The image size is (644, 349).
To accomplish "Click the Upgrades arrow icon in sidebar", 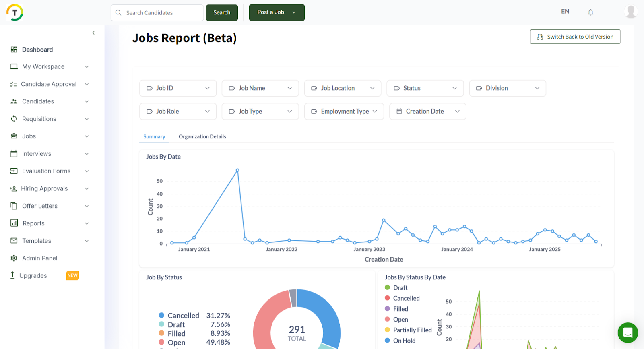I will click(x=12, y=275).
